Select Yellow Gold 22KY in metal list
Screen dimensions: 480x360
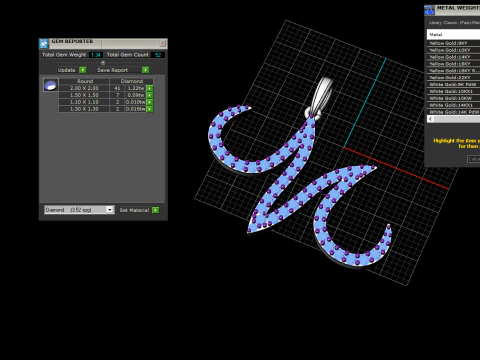click(453, 78)
